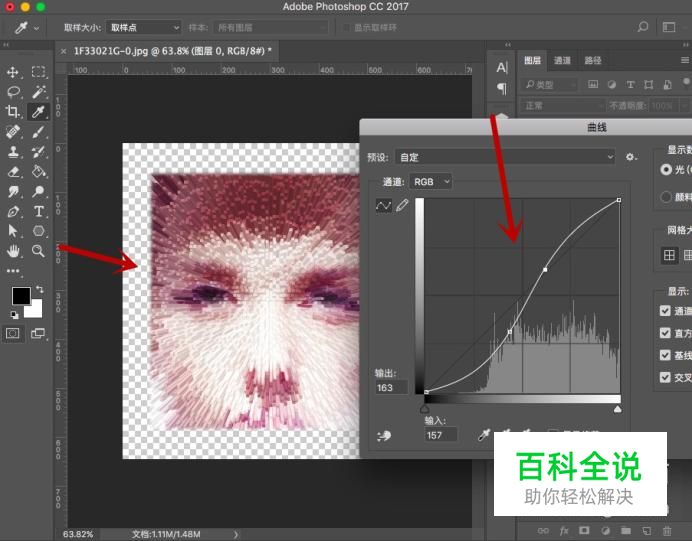This screenshot has width=692, height=541.
Task: Expand the status bar info arrow
Action: [x=236, y=534]
